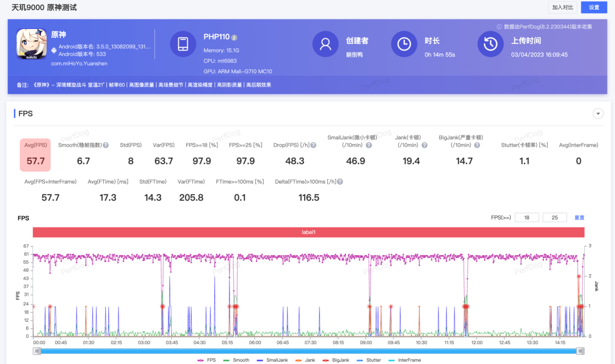
Task: Click the help icon next to Drop(FPS)
Action: pyautogui.click(x=313, y=146)
